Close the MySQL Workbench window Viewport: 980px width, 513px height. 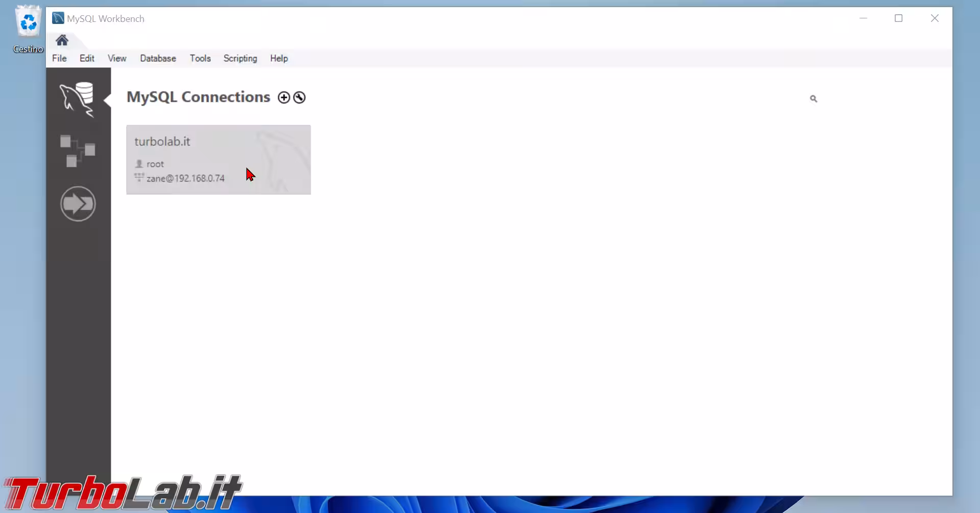[935, 18]
